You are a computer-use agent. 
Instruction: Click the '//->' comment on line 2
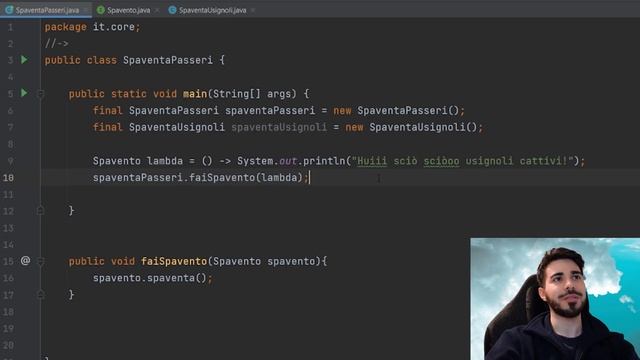pyautogui.click(x=56, y=44)
